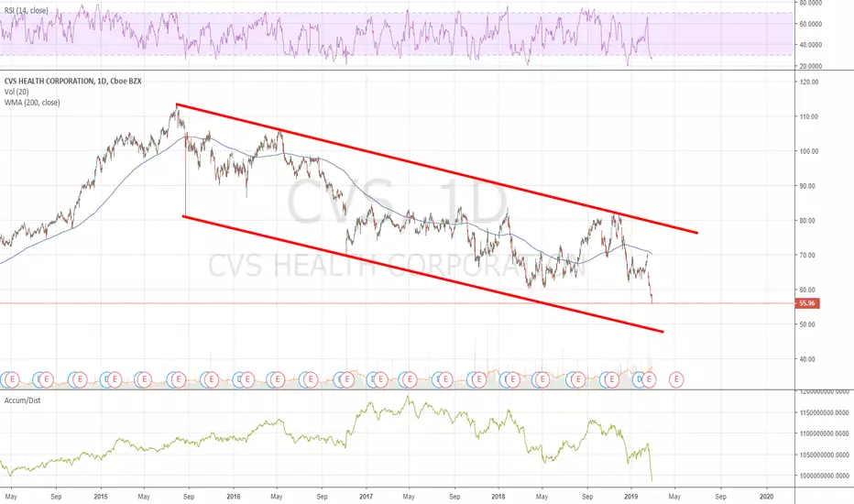Click the 1000000000.0000 Accum/Dist scale label

coord(825,476)
